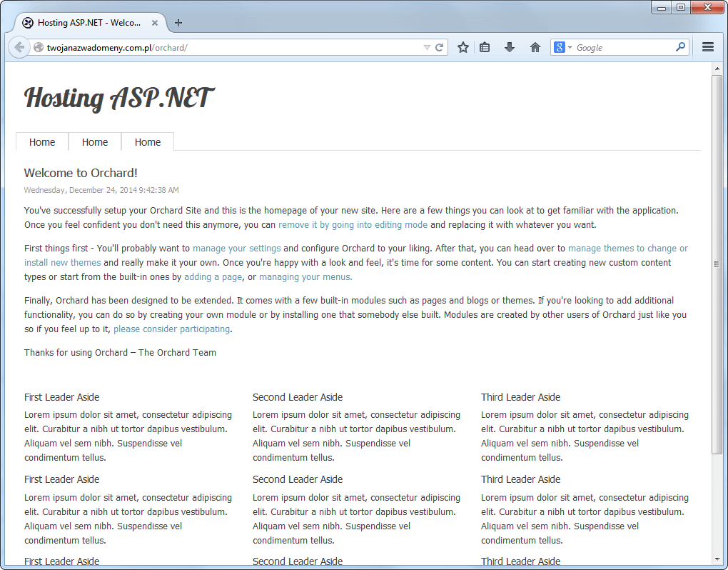Show bookmarks list icon in toolbar
The image size is (728, 570).
[485, 47]
